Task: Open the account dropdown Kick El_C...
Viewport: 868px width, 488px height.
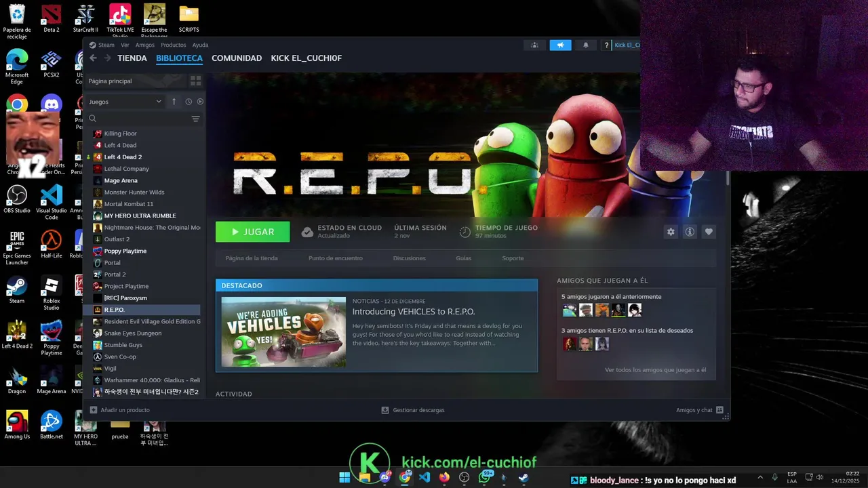Action: tap(627, 45)
